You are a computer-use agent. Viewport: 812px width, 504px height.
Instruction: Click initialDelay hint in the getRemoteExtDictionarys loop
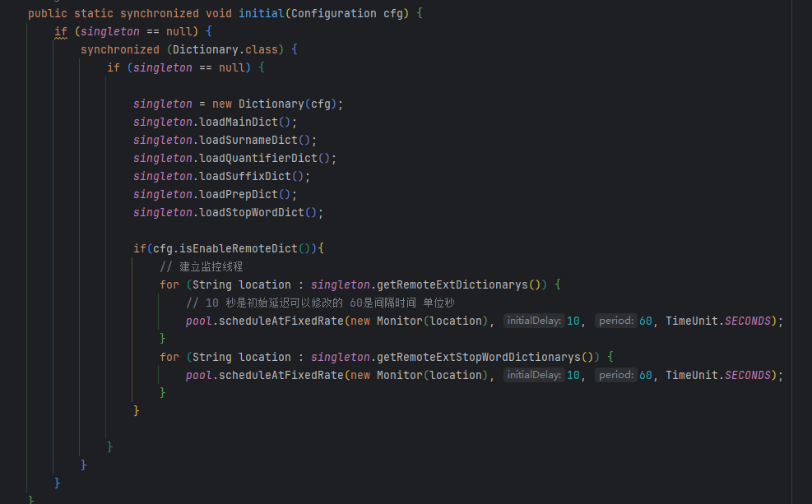pyautogui.click(x=533, y=321)
